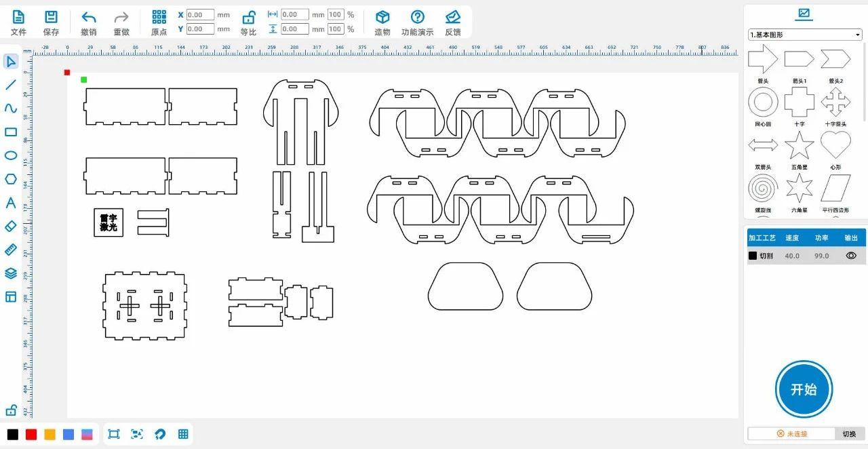
Task: Select the eraser tool
Action: click(x=11, y=226)
